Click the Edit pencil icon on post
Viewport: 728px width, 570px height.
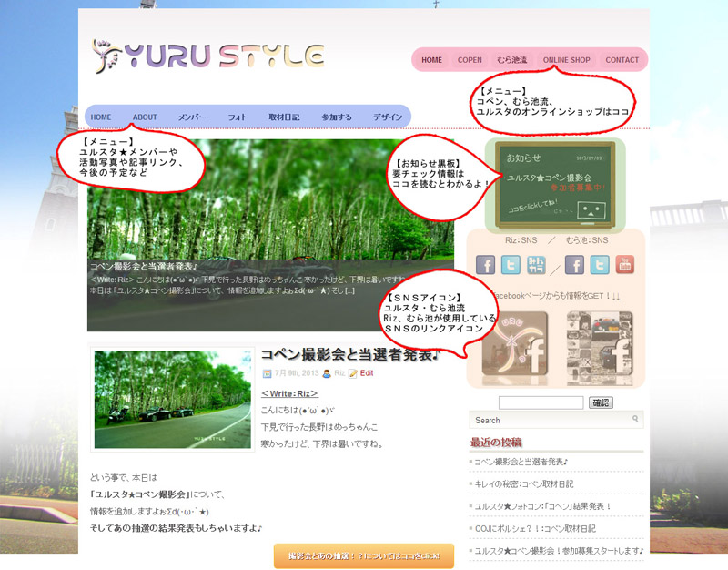[353, 373]
